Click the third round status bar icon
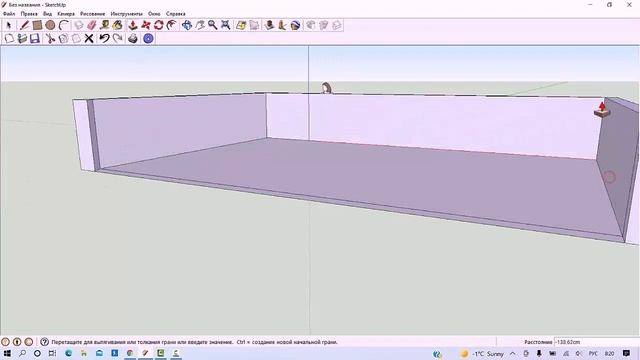The height and width of the screenshot is (360, 640). 29,342
